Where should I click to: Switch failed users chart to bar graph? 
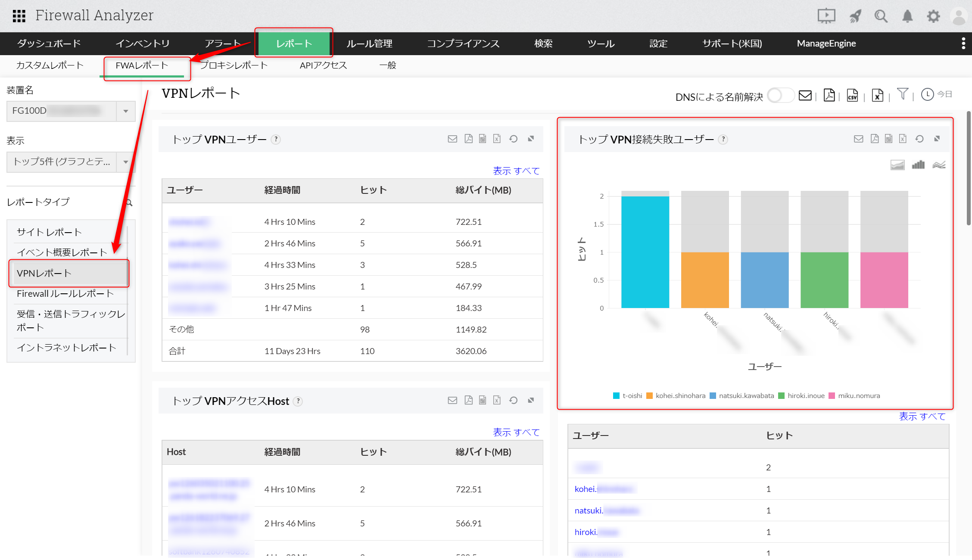(918, 165)
